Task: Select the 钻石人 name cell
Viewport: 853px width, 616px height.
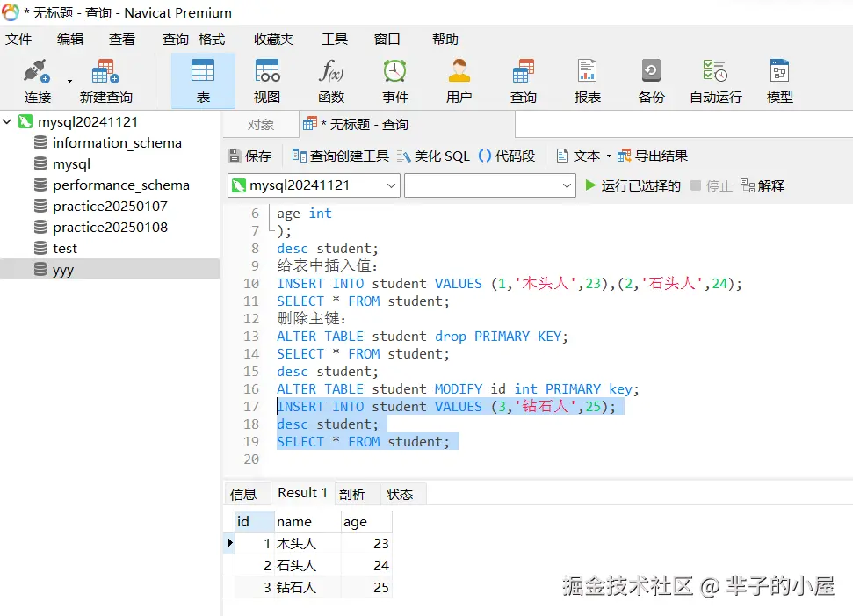Action: pos(307,587)
